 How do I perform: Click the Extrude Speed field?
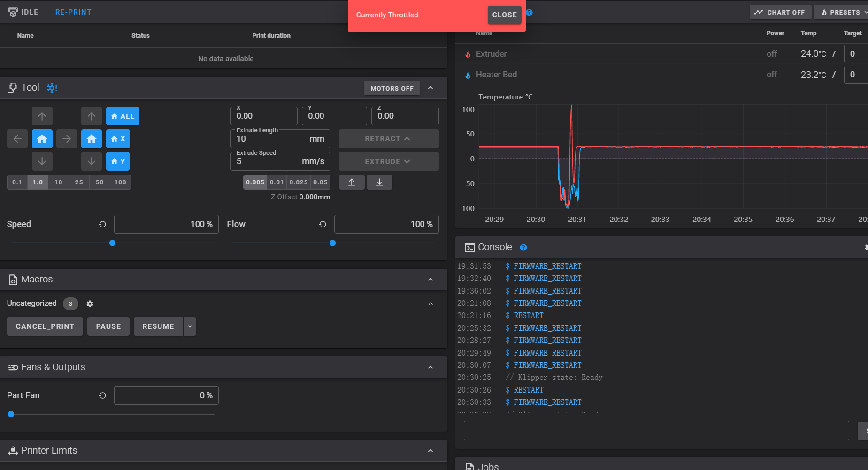point(280,161)
